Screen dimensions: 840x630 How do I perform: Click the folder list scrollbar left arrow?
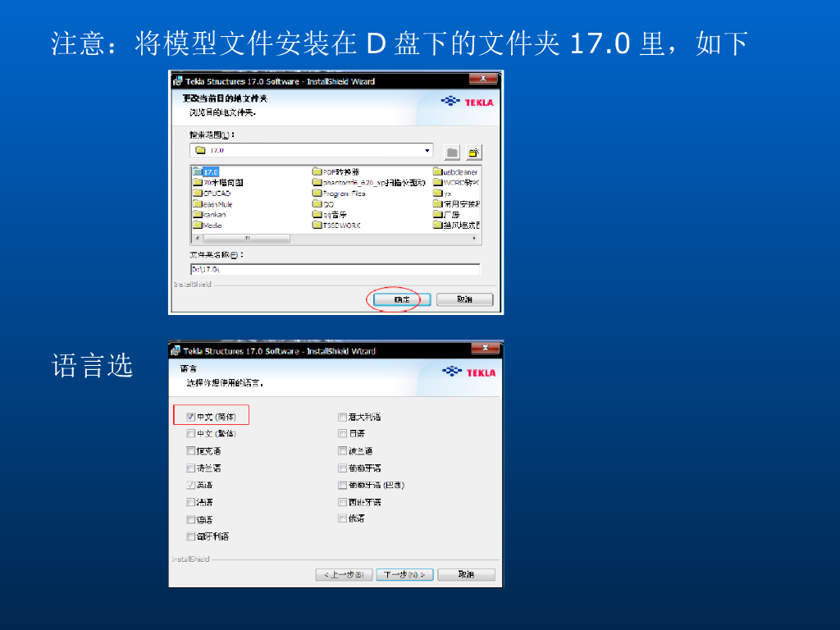pos(198,239)
